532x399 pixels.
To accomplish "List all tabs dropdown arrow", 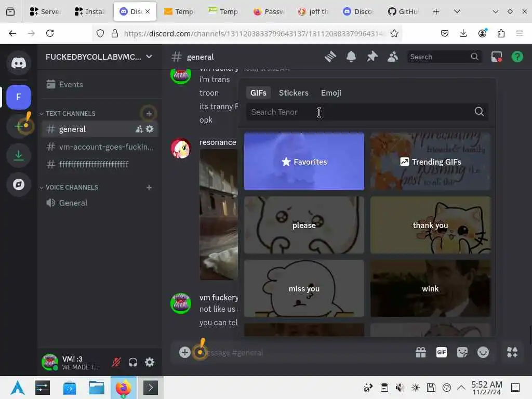I will point(457,11).
